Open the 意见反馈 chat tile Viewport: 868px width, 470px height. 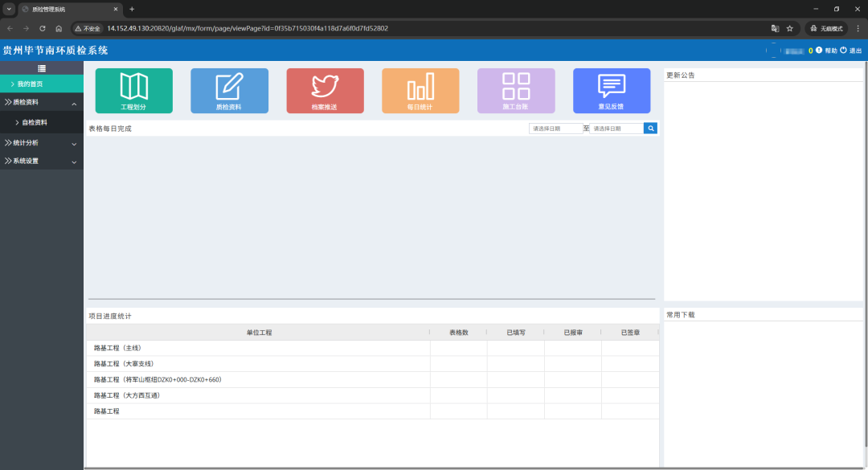click(612, 91)
